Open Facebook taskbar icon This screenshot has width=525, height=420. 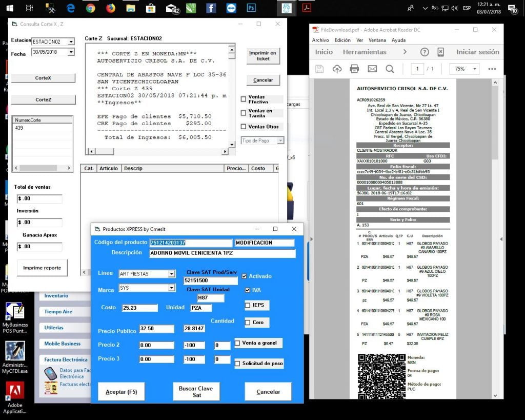211,8
